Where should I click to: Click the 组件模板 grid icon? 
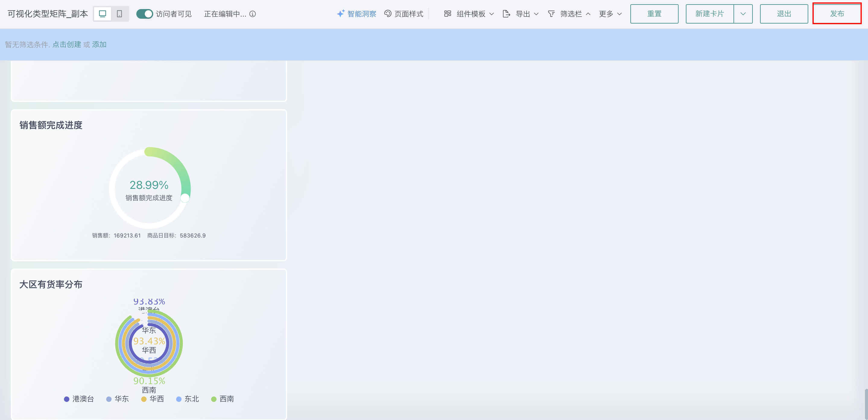[x=447, y=14]
